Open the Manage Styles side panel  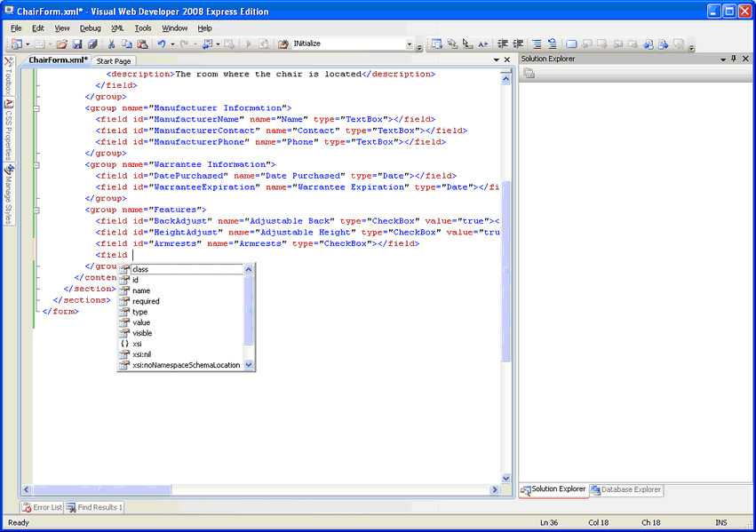tap(9, 195)
